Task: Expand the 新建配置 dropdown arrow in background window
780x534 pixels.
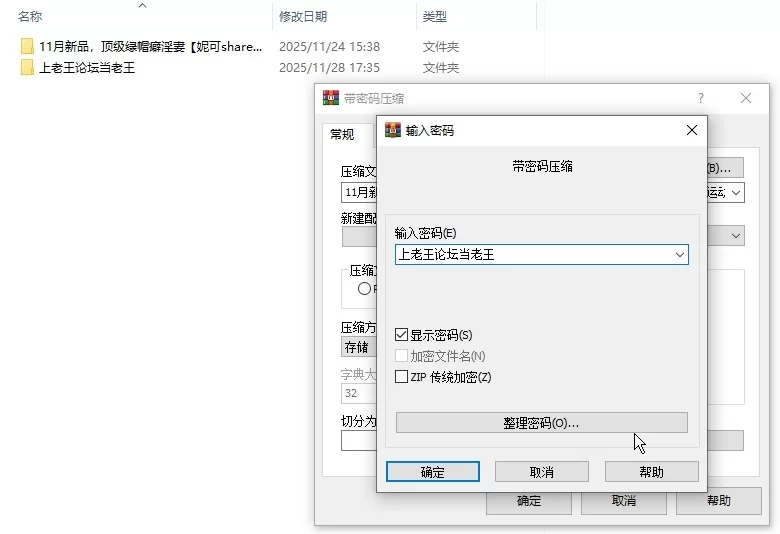Action: pyautogui.click(x=736, y=236)
